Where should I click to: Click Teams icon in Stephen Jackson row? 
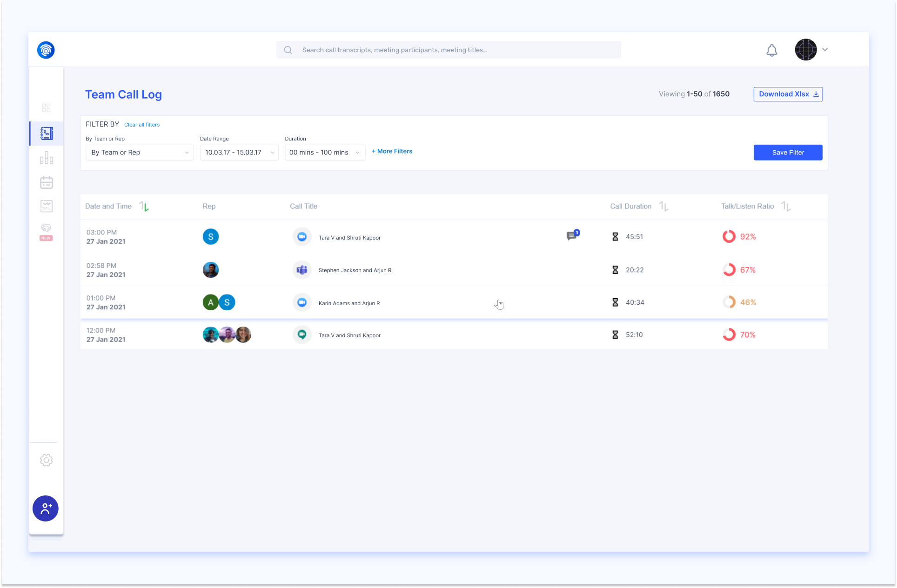(x=302, y=270)
